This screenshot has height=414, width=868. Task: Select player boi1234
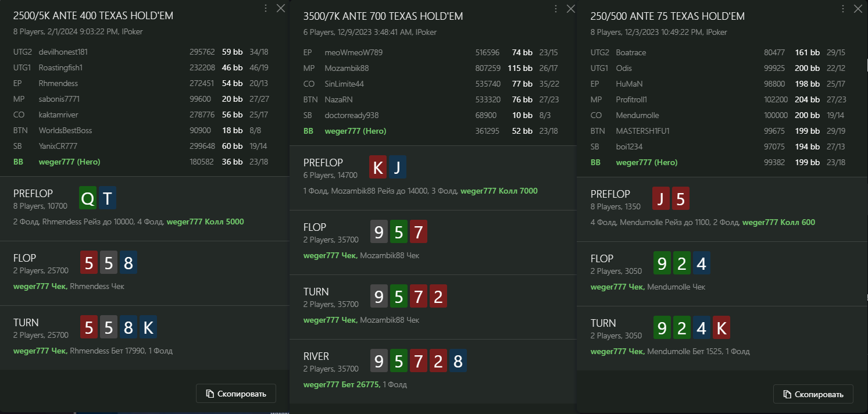pyautogui.click(x=629, y=147)
